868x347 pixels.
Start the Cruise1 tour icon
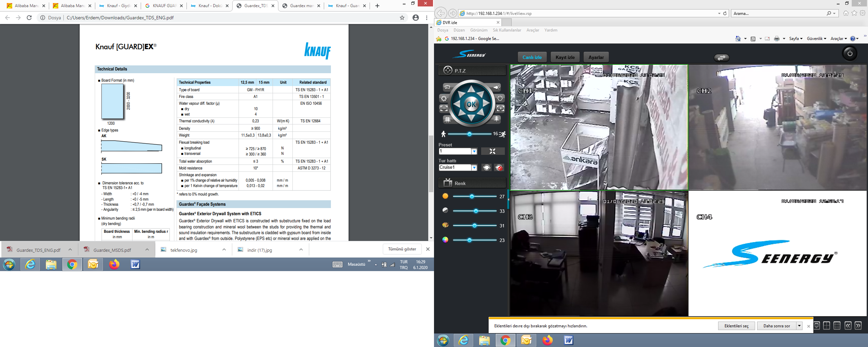point(487,168)
